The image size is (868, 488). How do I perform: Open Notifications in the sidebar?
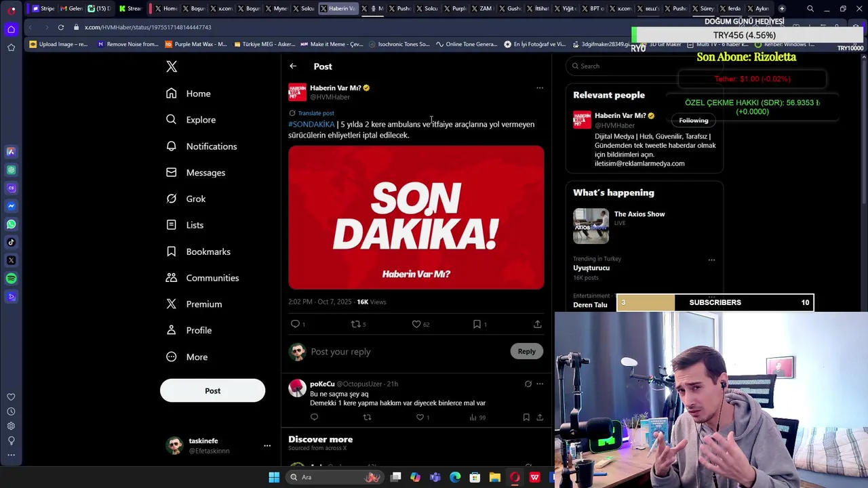click(x=201, y=146)
